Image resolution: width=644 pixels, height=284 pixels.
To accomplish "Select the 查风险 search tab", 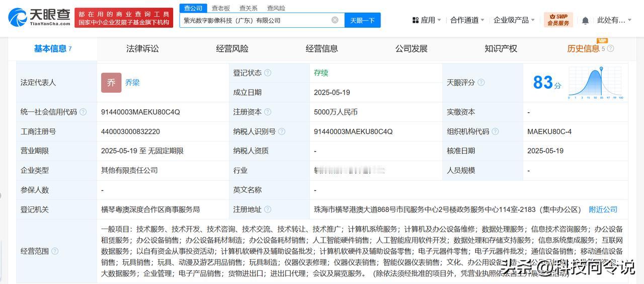I will tap(276, 8).
